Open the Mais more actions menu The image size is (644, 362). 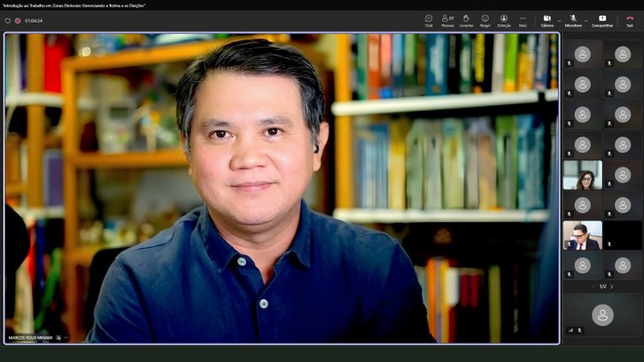pyautogui.click(x=523, y=21)
